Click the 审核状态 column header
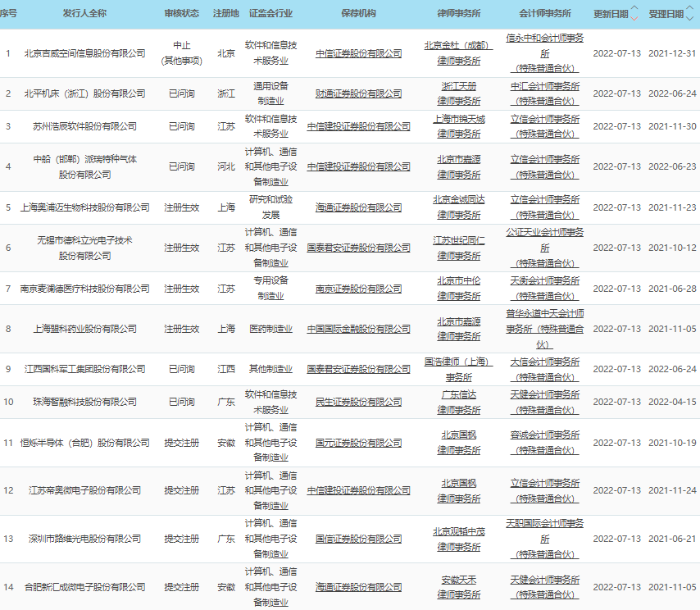 182,13
